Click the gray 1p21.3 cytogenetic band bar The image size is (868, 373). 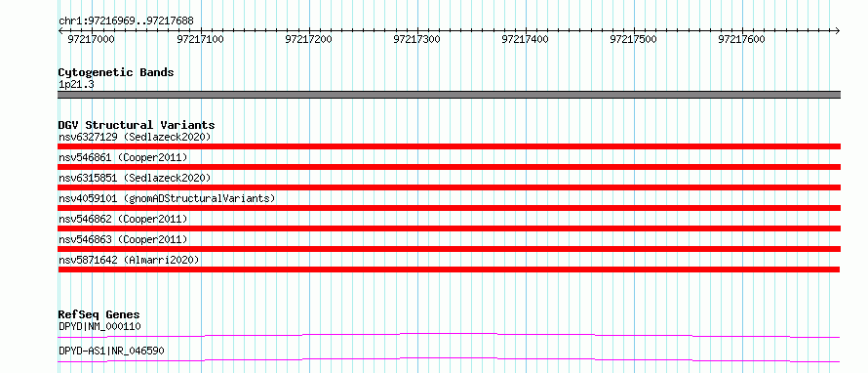449,95
